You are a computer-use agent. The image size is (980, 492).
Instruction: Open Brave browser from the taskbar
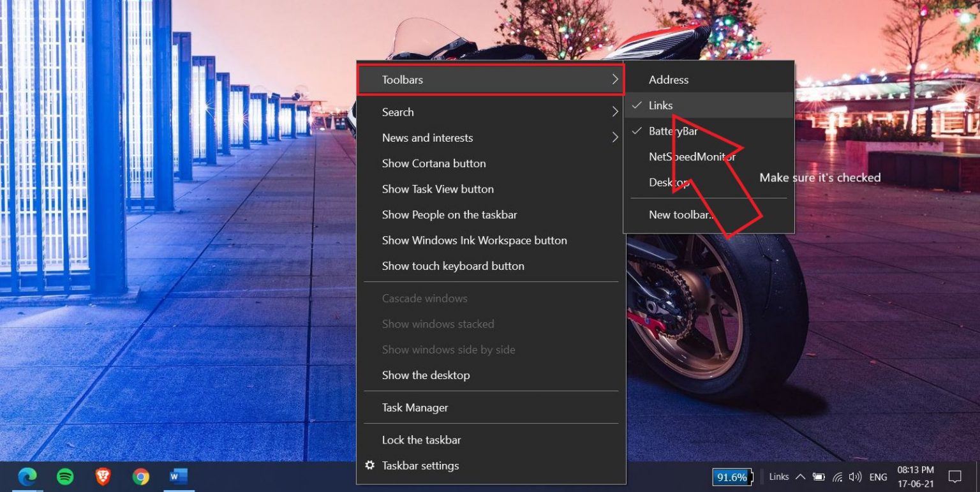tap(102, 476)
